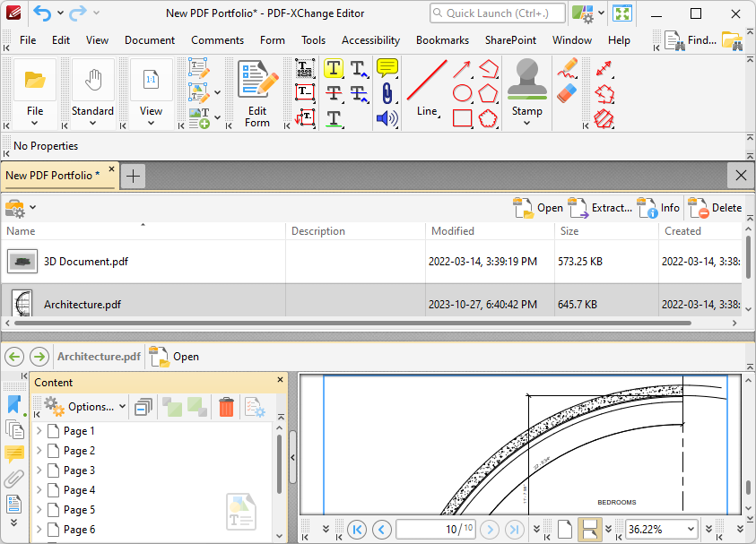The image size is (756, 544).
Task: Pick the Eraser tool
Action: coord(567,93)
